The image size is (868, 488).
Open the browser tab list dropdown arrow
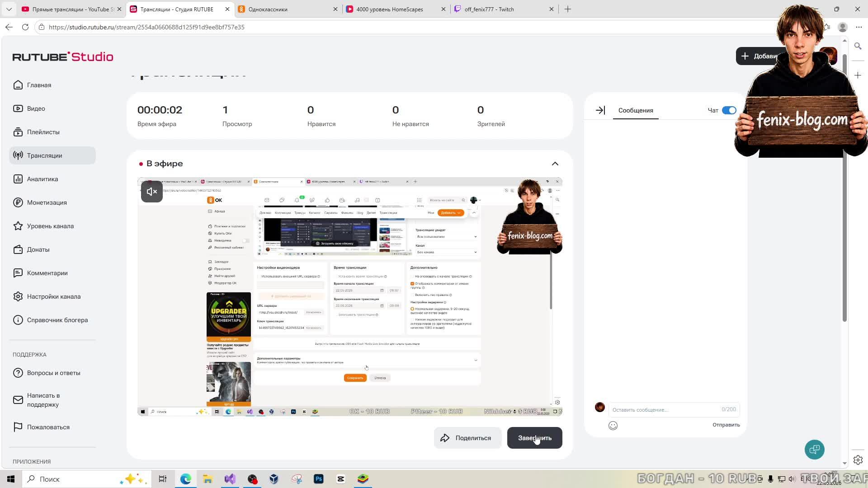(9, 9)
